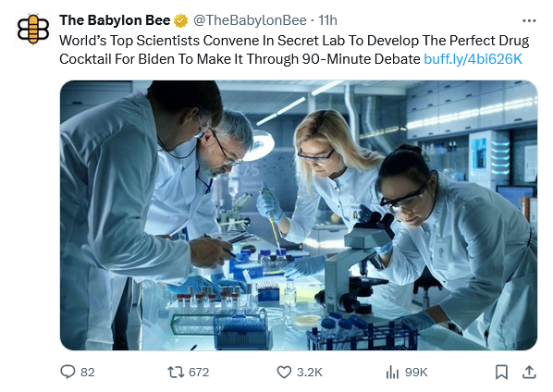Open the attached laboratory photo
553x392 pixels.
click(x=299, y=215)
